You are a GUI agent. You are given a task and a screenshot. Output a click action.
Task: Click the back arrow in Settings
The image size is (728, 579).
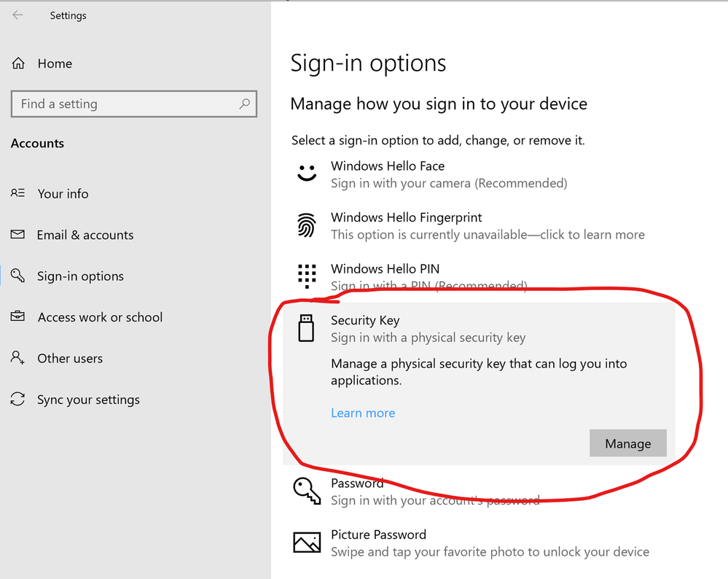(17, 15)
